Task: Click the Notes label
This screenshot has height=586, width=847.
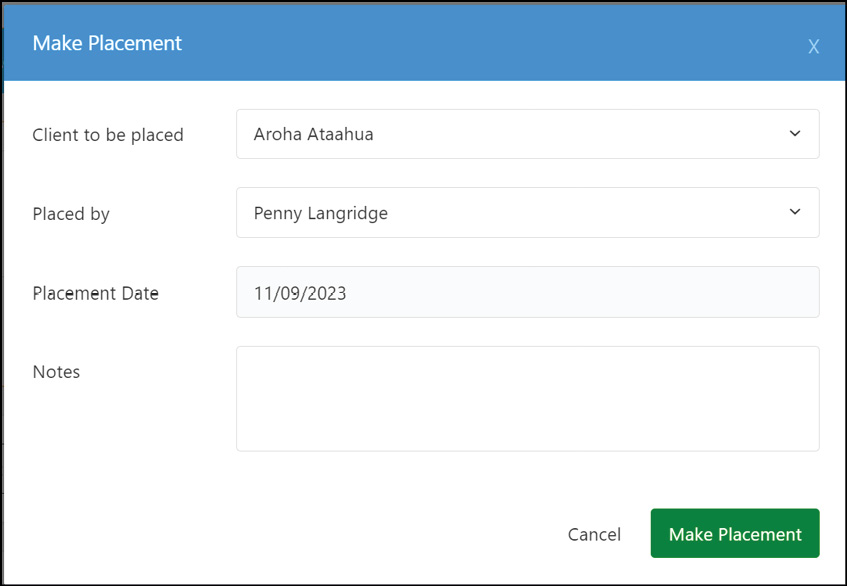Action: click(x=56, y=372)
